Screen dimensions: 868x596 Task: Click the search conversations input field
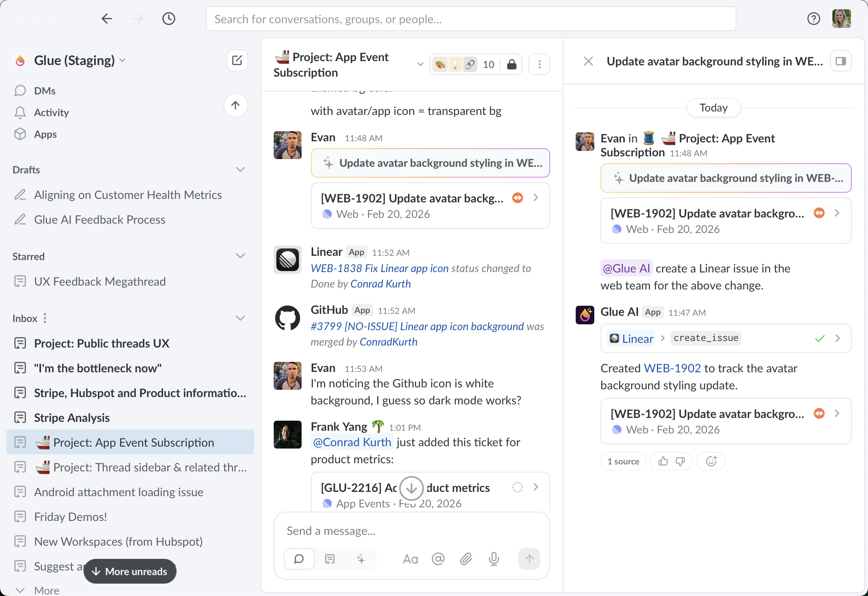click(x=471, y=19)
